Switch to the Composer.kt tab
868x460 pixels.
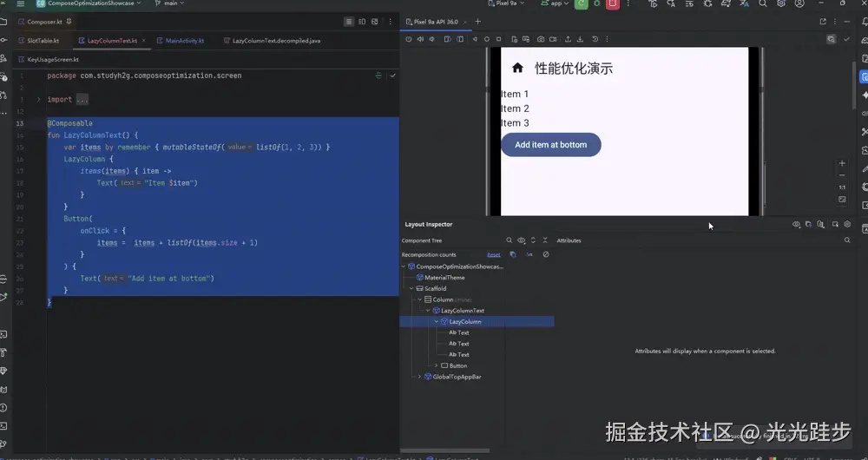point(45,22)
